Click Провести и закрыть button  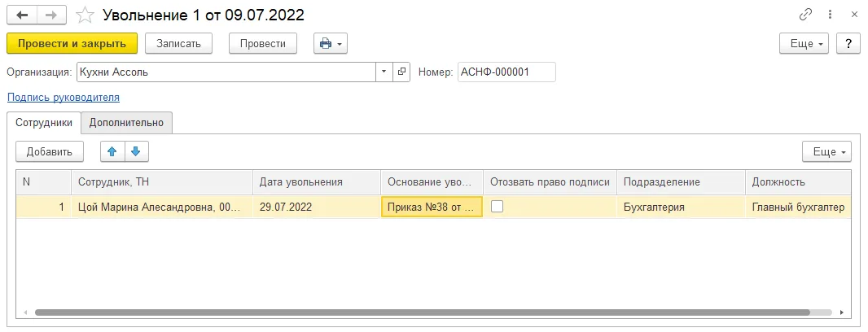pyautogui.click(x=72, y=44)
